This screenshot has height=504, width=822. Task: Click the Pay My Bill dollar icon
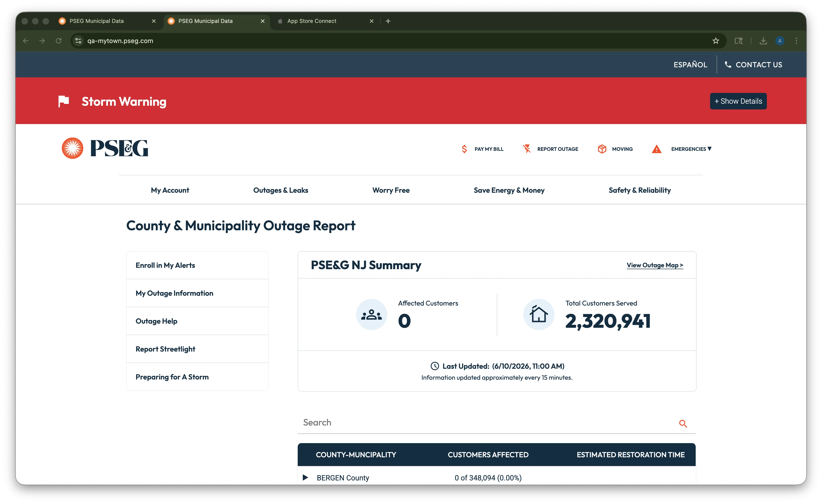click(x=464, y=149)
